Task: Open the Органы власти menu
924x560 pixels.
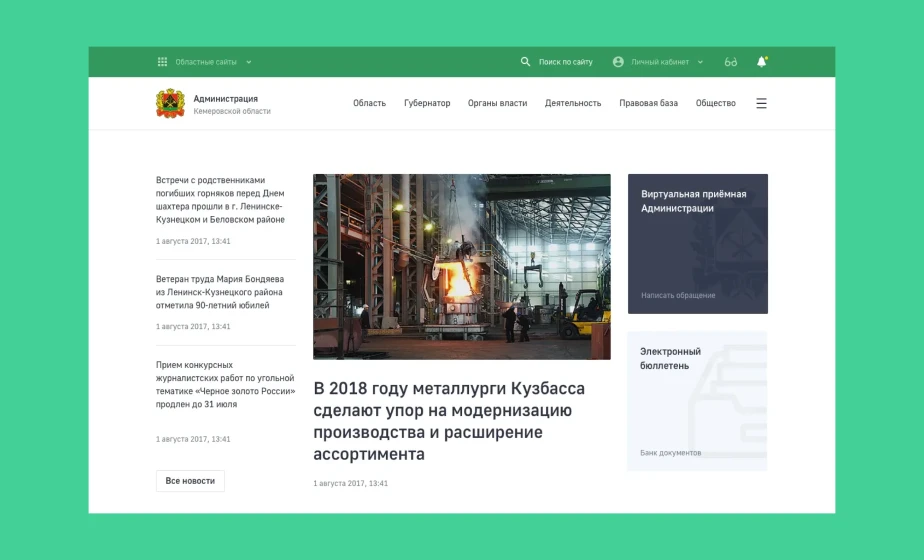Action: [x=497, y=103]
